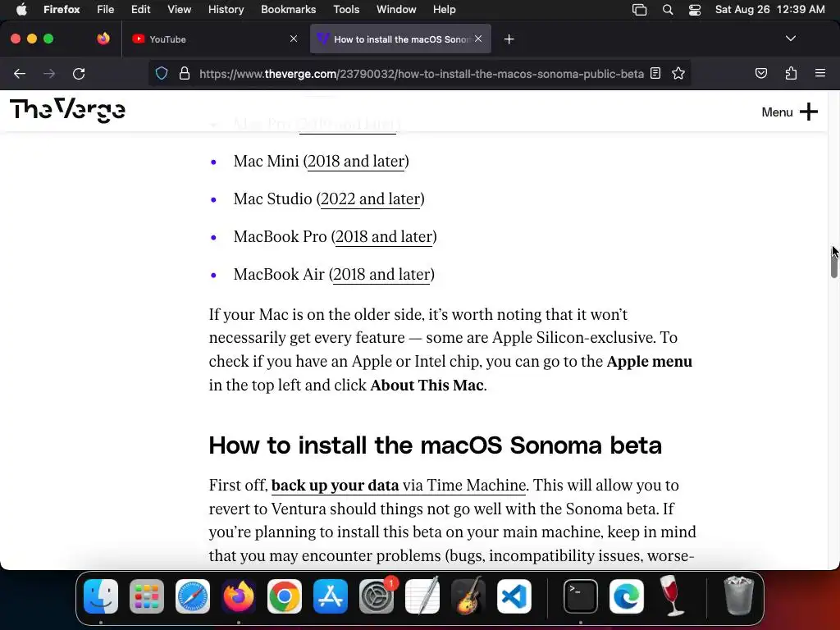The width and height of the screenshot is (840, 630).
Task: Click Firefox icon in the Dock
Action: [x=239, y=596]
